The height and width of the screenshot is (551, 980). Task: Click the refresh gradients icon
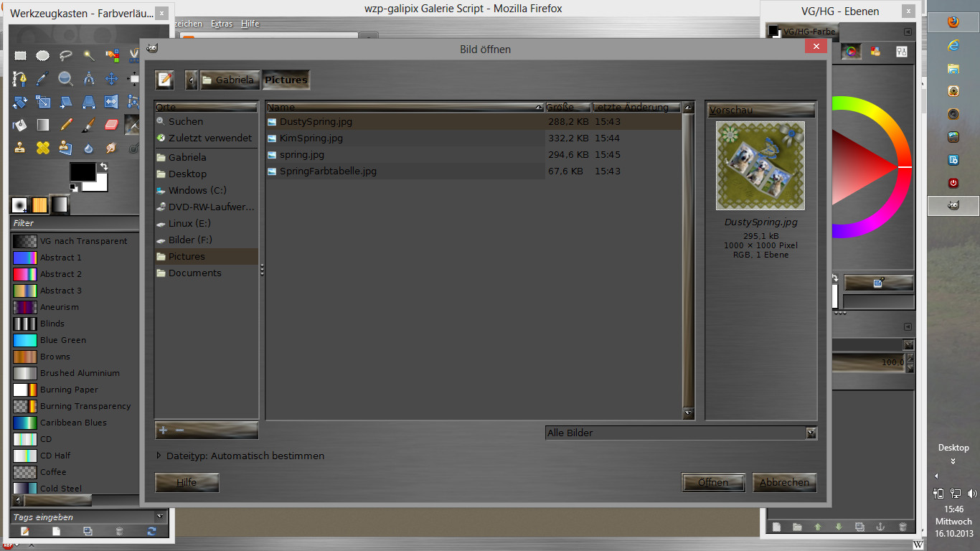151,531
